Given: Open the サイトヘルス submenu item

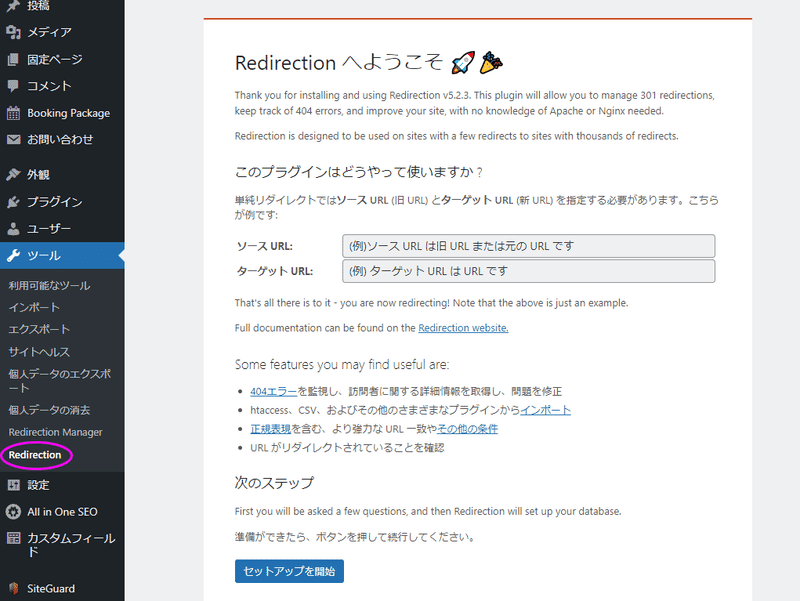Looking at the screenshot, I should pos(39,352).
